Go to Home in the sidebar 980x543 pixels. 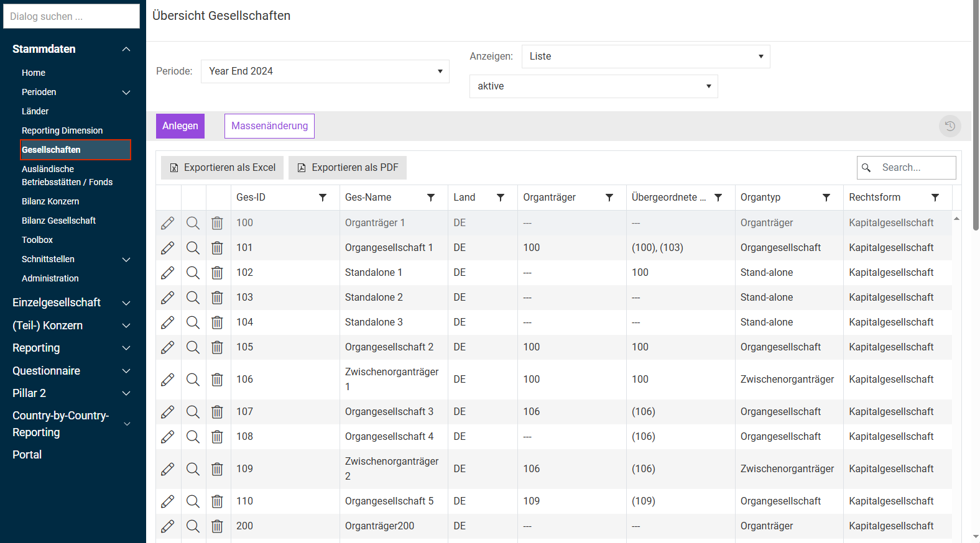pyautogui.click(x=34, y=73)
